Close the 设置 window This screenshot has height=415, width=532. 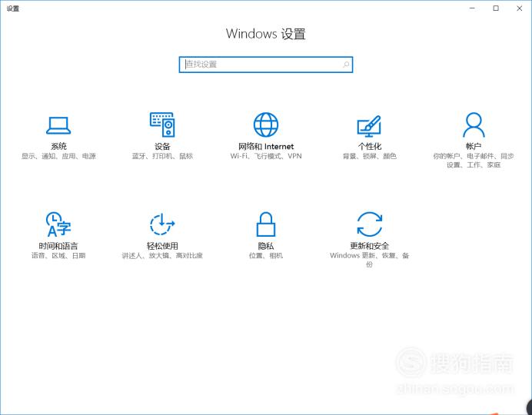tap(520, 8)
